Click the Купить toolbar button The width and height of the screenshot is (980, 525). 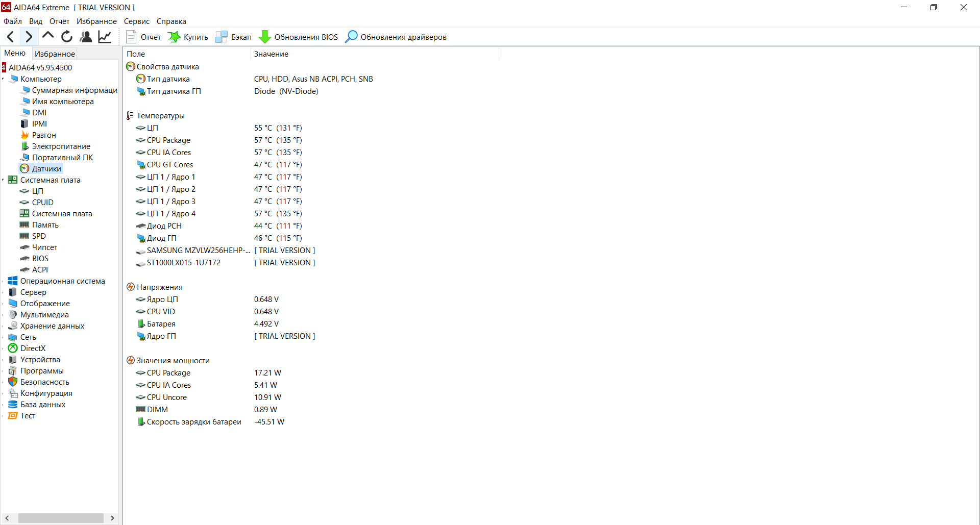click(x=188, y=37)
